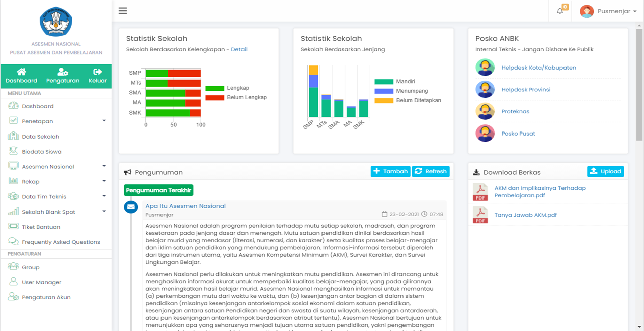Viewport: 644px width, 331px height.
Task: Click the Asesmen Nasional monitor icon
Action: click(14, 166)
